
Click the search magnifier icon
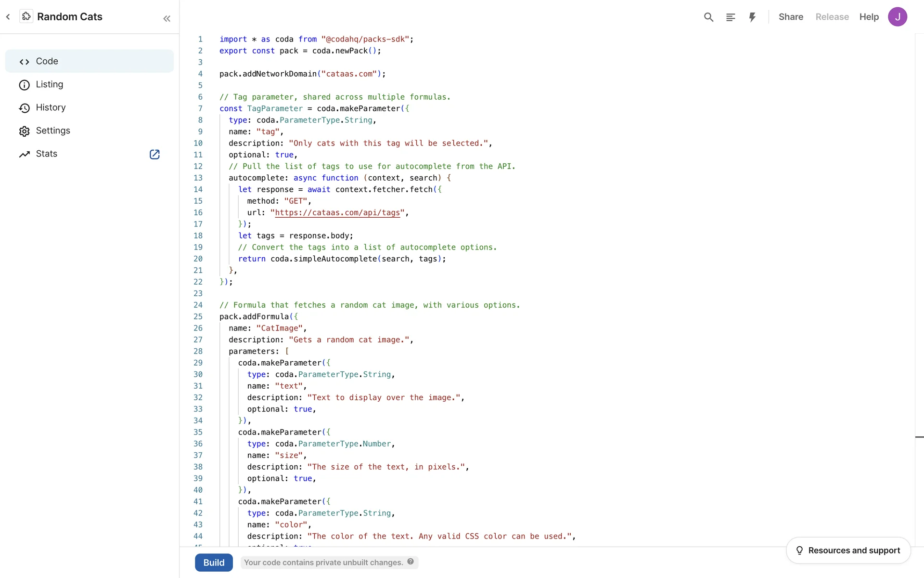pyautogui.click(x=708, y=17)
